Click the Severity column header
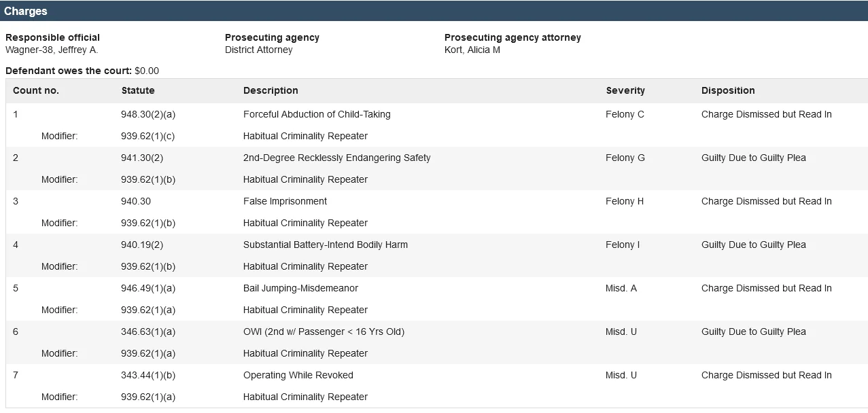 [x=625, y=90]
